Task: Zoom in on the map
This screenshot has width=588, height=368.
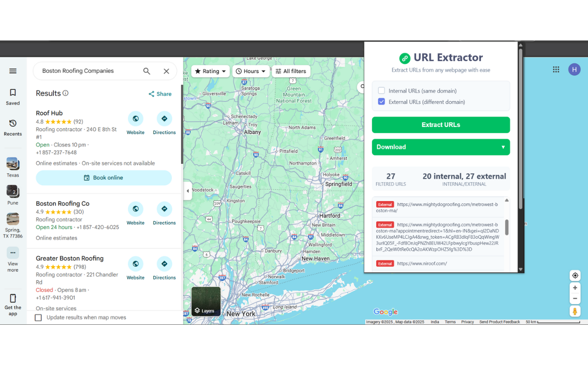Action: pos(575,288)
